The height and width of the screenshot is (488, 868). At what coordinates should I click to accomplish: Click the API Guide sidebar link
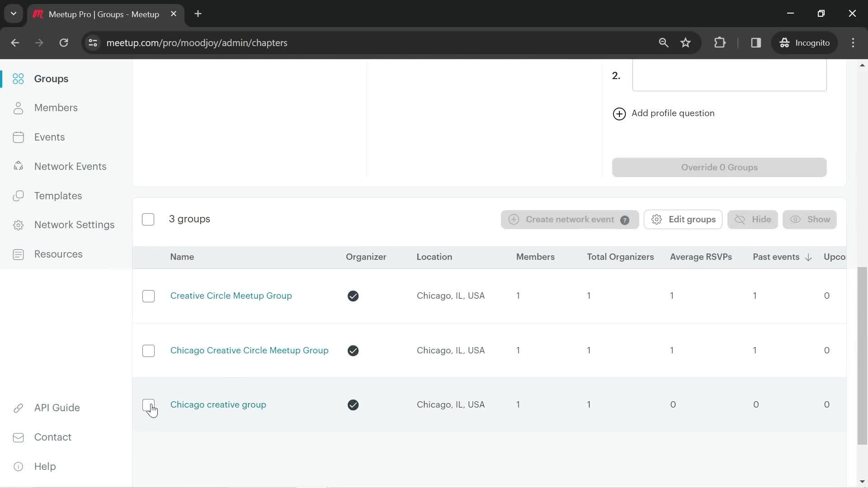click(x=57, y=408)
